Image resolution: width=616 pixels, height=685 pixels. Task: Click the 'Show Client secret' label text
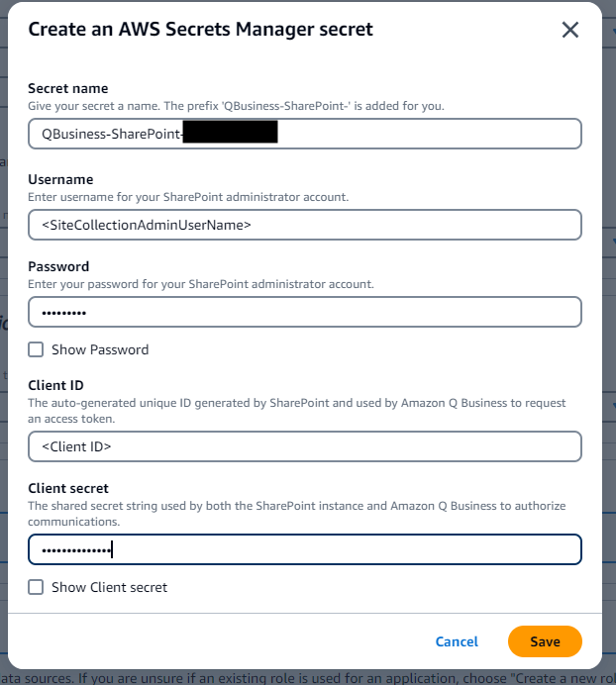coord(109,587)
